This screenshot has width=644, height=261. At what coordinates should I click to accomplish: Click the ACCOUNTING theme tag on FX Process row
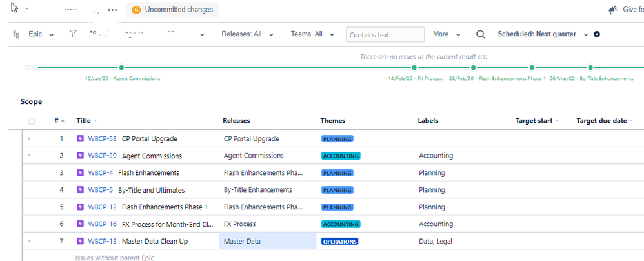(341, 224)
